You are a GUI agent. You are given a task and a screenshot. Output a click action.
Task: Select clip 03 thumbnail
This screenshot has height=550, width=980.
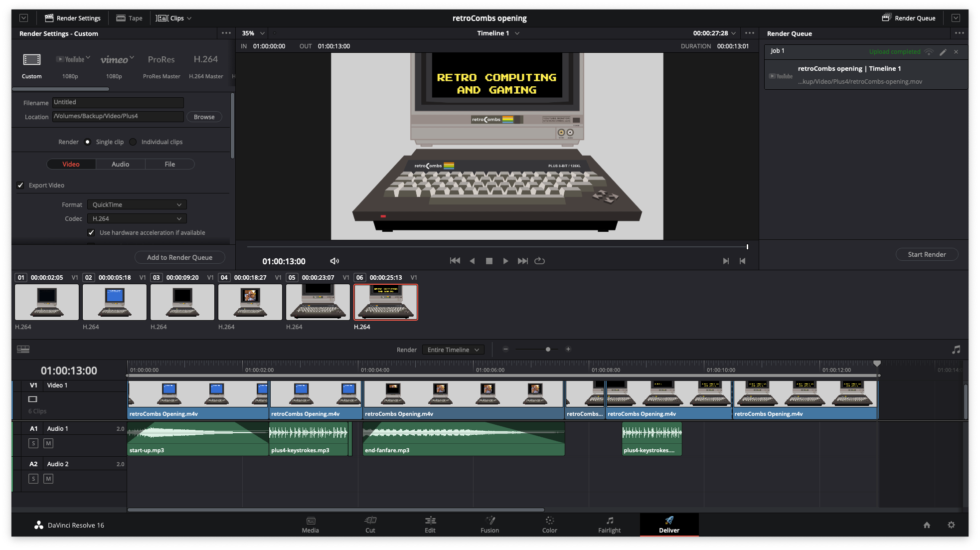(x=182, y=302)
